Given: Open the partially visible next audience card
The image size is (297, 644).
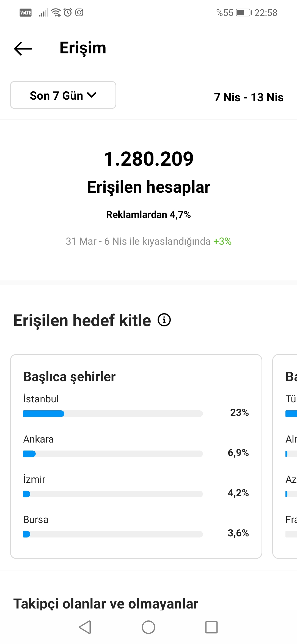Looking at the screenshot, I should pos(285,456).
